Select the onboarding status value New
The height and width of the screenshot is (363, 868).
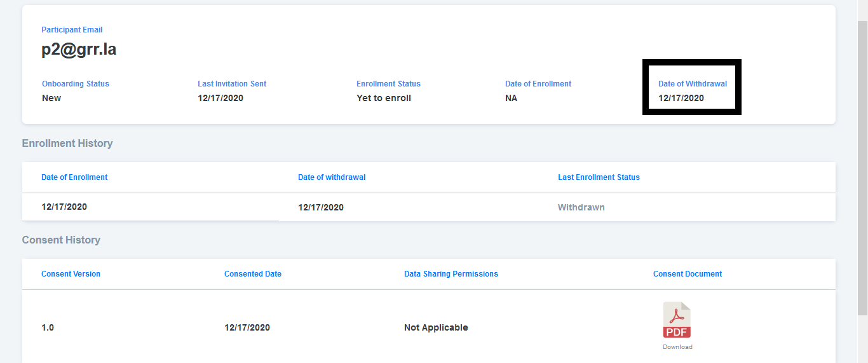pyautogui.click(x=51, y=98)
